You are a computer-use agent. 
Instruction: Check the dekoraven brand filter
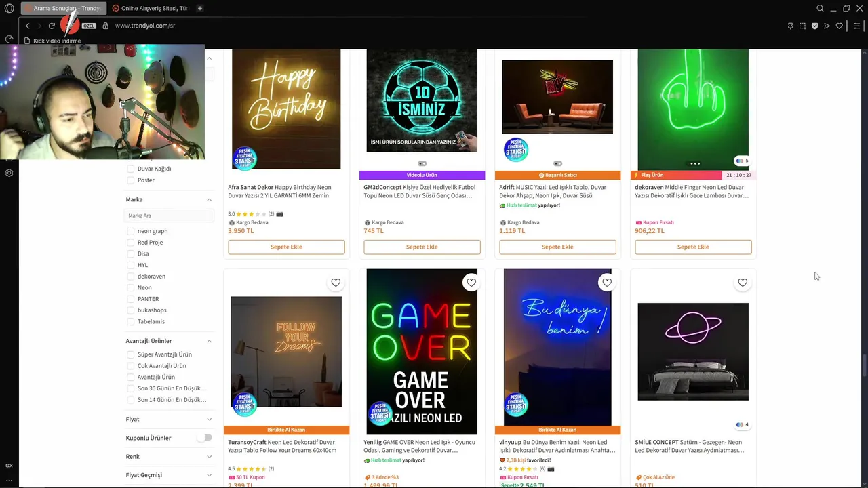pos(131,277)
